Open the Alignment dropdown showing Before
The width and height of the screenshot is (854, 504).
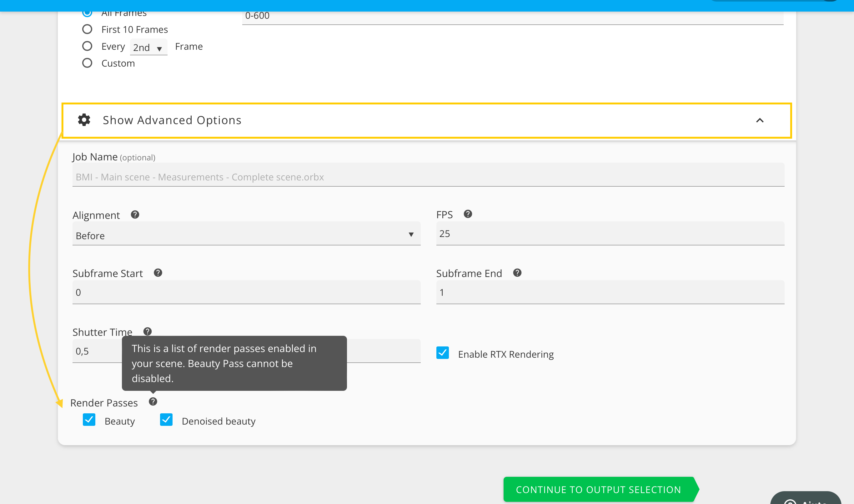point(246,235)
